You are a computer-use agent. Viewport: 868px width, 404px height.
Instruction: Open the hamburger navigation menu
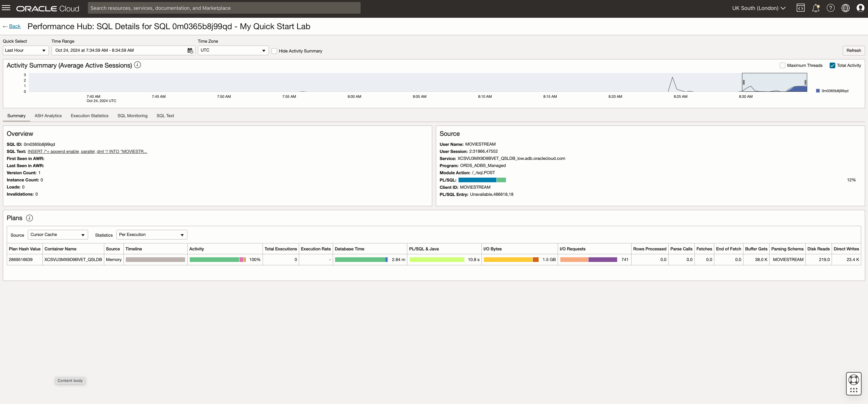[x=6, y=8]
